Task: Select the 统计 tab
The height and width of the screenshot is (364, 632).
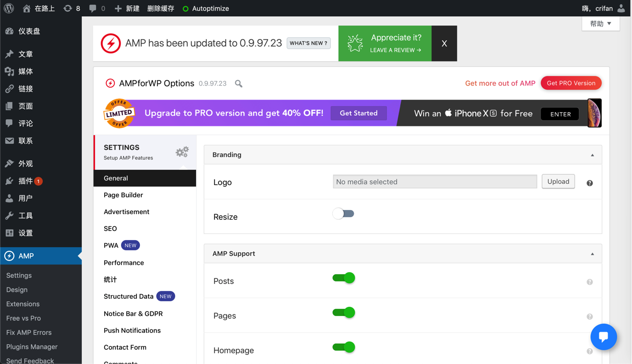Action: [x=145, y=279]
